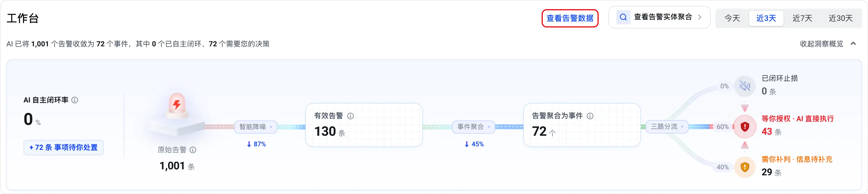Click the search magnifier icon
This screenshot has width=868, height=194.
623,17
